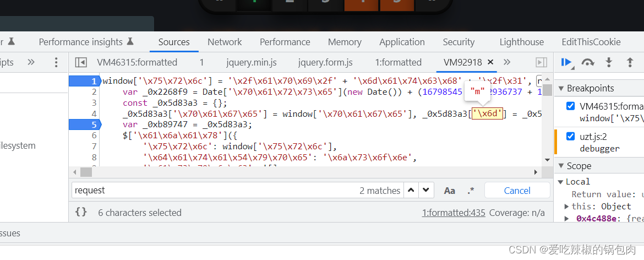
Task: Cancel the search bar
Action: click(x=517, y=191)
